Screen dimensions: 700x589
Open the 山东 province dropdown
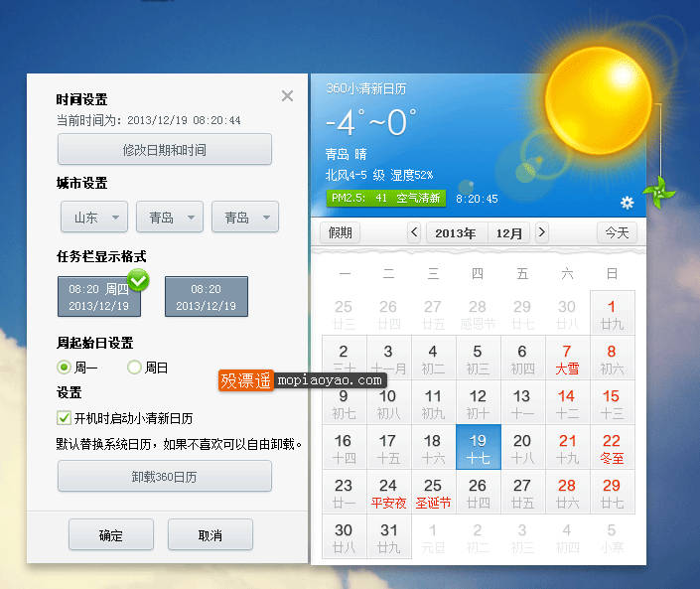point(94,217)
